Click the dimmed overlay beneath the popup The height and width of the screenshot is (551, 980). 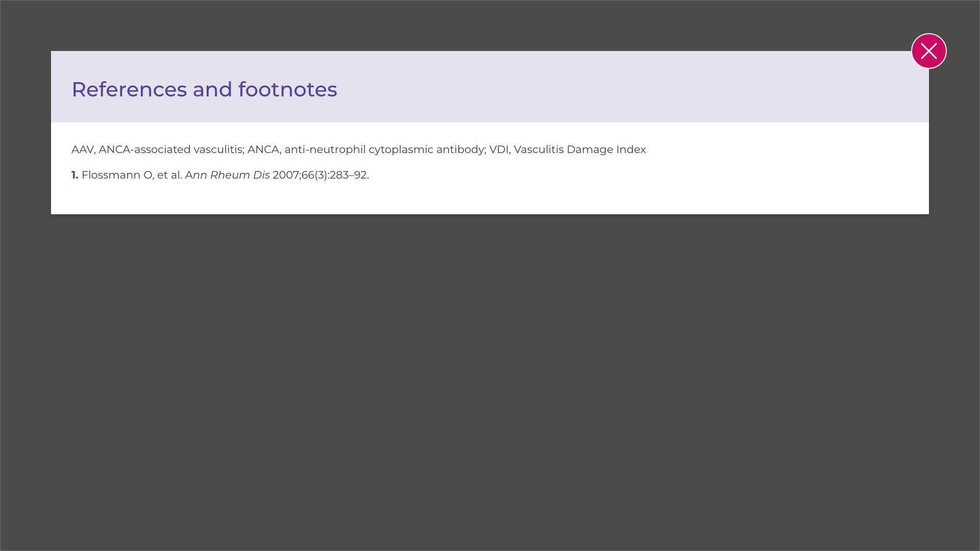tap(490, 383)
